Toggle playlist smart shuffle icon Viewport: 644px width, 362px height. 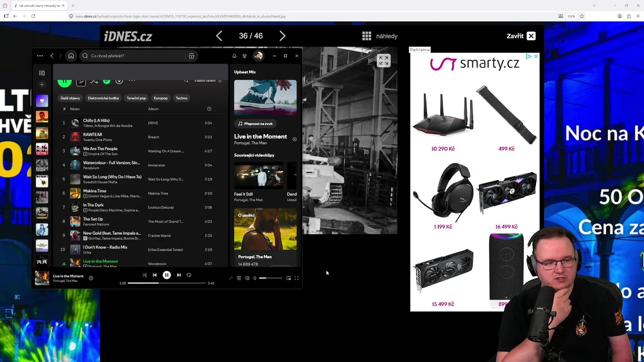point(94,81)
